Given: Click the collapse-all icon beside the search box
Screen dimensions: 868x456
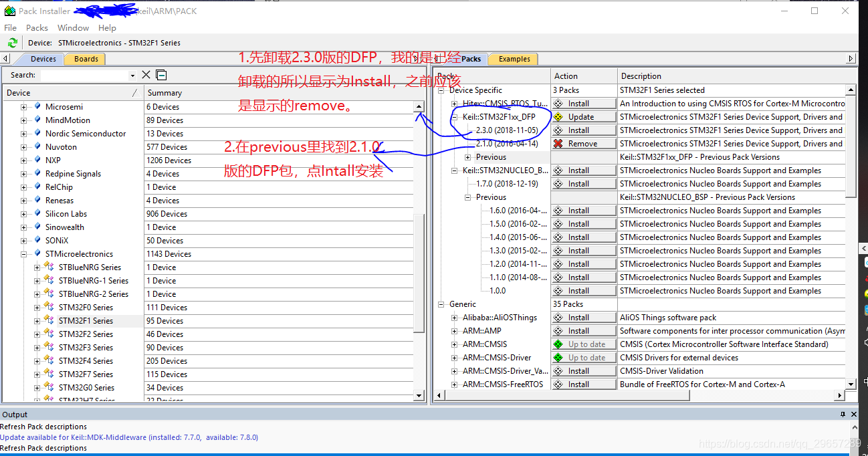Looking at the screenshot, I should pyautogui.click(x=161, y=75).
